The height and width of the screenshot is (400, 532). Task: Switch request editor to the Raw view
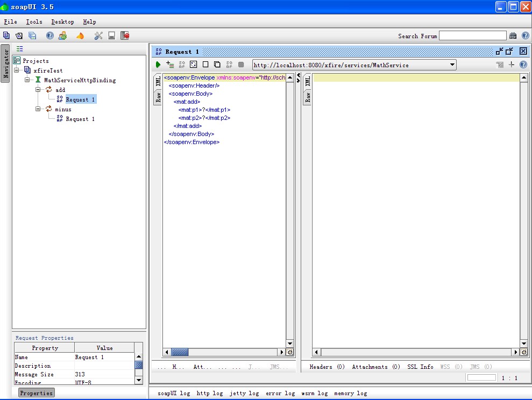click(x=159, y=97)
